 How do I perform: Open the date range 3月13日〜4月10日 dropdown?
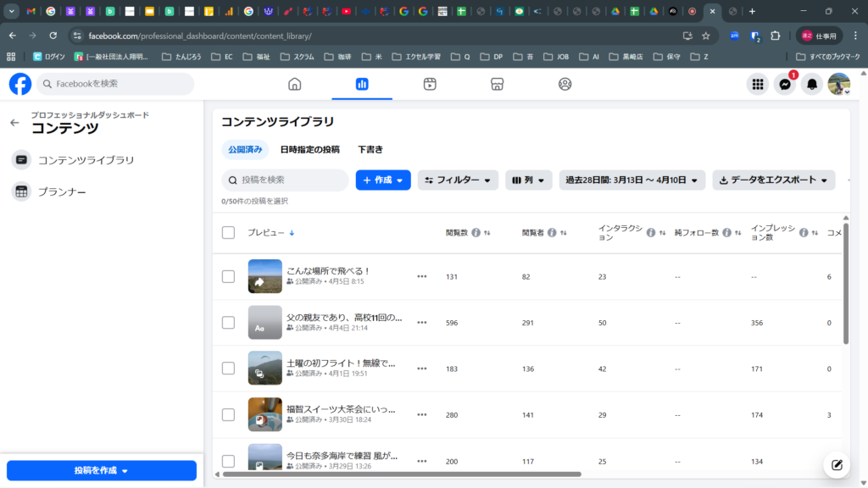(632, 180)
